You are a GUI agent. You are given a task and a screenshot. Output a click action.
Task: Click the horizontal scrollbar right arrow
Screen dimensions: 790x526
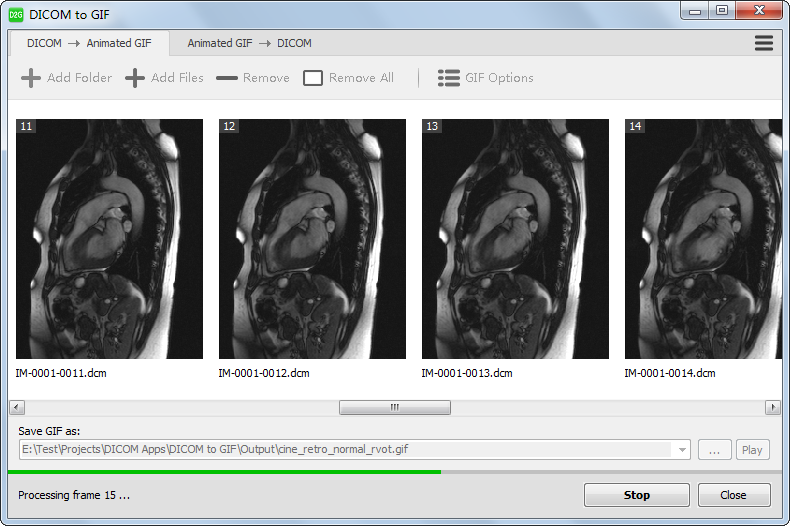click(772, 408)
